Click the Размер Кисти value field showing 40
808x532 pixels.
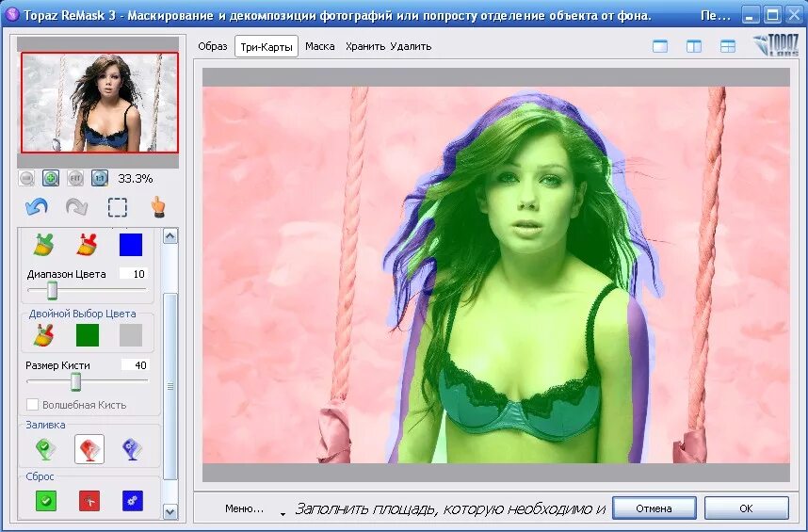pyautogui.click(x=135, y=365)
